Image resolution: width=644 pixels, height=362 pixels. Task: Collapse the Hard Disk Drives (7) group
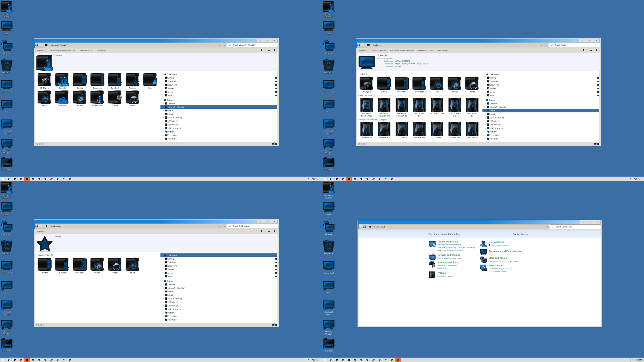tap(358, 96)
